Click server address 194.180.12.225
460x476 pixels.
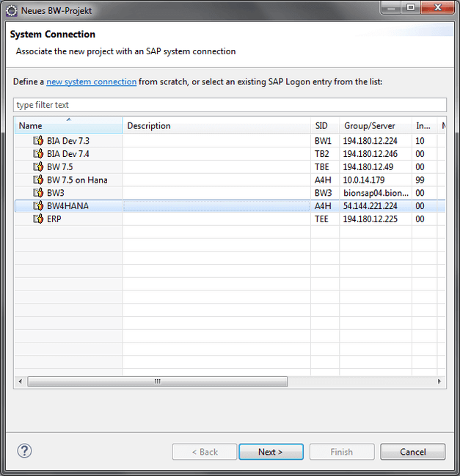click(370, 219)
